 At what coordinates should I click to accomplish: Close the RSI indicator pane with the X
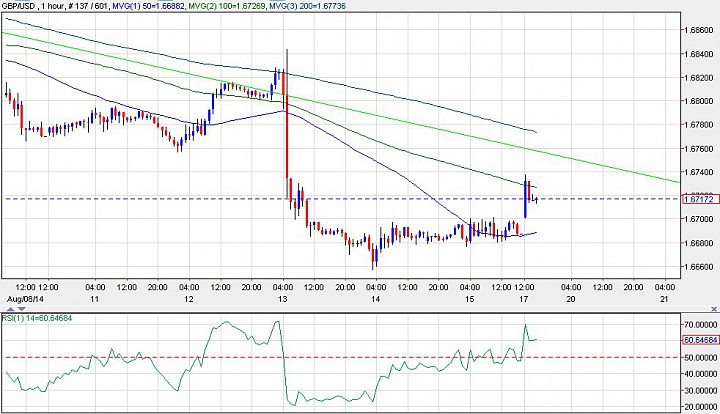point(714,309)
